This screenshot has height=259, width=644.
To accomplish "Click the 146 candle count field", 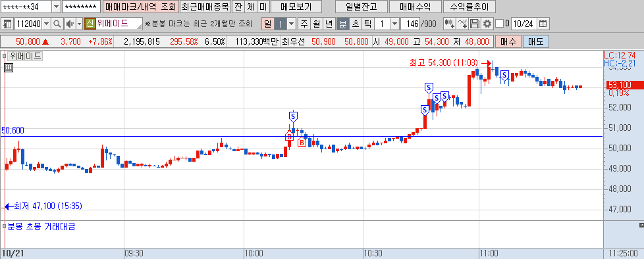I will (410, 24).
